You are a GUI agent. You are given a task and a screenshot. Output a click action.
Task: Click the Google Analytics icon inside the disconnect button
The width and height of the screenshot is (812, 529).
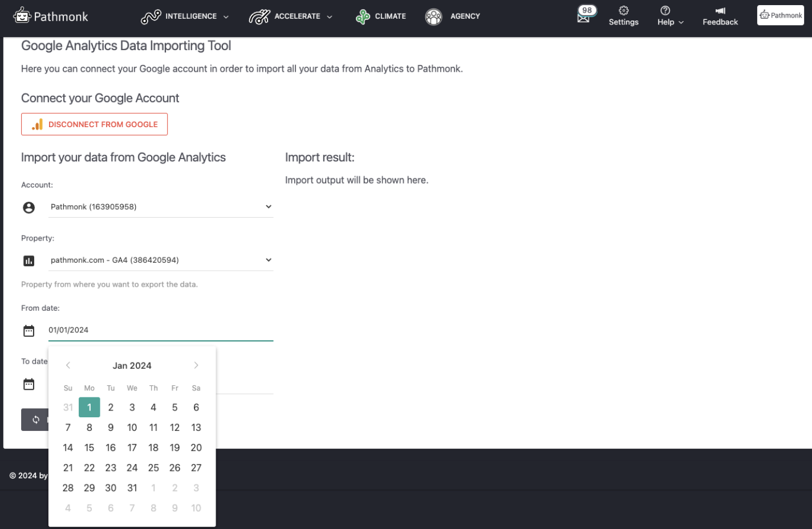pos(37,124)
